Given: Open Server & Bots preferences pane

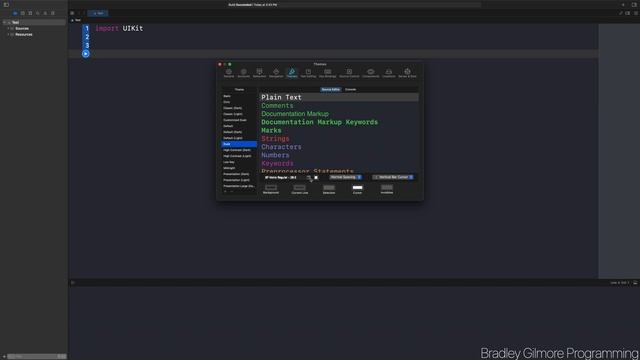Looking at the screenshot, I should [407, 73].
